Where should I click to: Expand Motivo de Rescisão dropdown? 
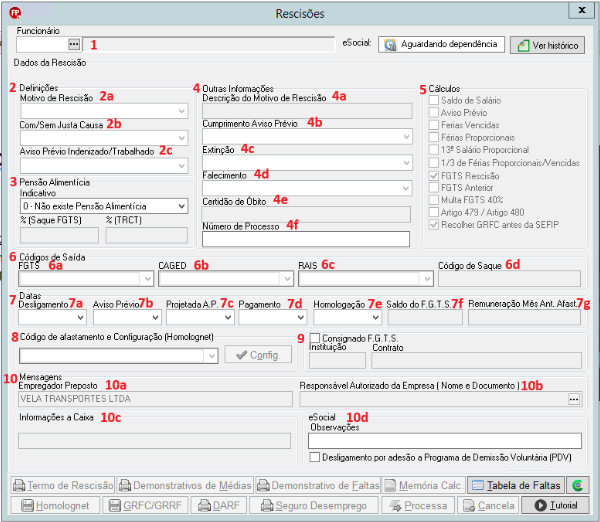coord(181,111)
